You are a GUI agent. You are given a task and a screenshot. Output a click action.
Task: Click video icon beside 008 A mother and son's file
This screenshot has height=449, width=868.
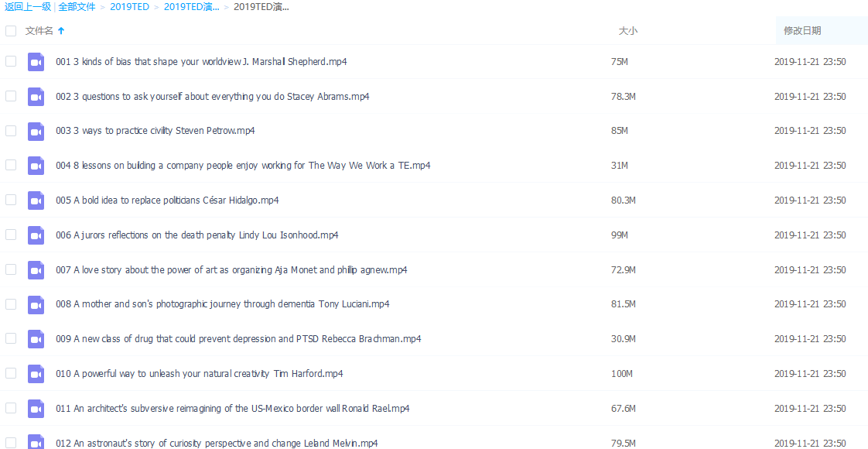click(x=36, y=304)
